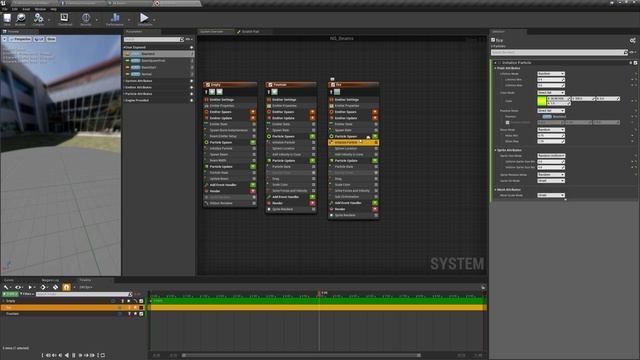Toggle the Fountain emitter enabled checkbox
Image resolution: width=640 pixels, height=360 pixels.
[x=270, y=85]
